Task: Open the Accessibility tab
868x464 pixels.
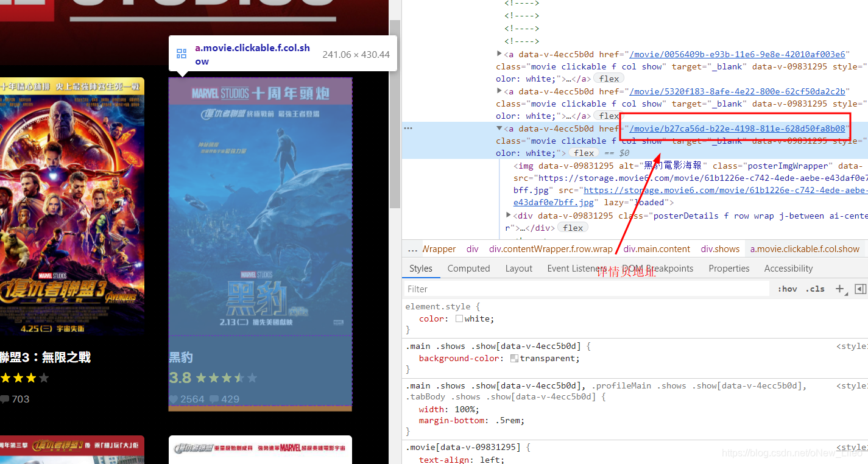Action: (x=788, y=269)
